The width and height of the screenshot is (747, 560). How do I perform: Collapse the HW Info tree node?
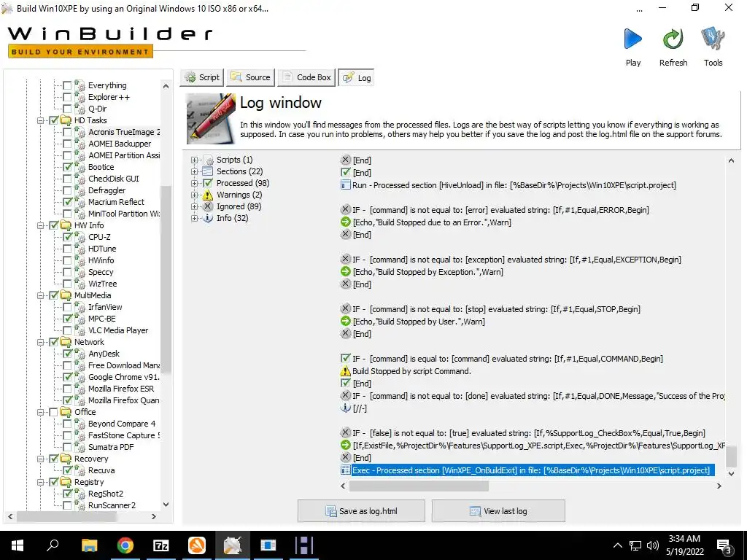click(41, 225)
